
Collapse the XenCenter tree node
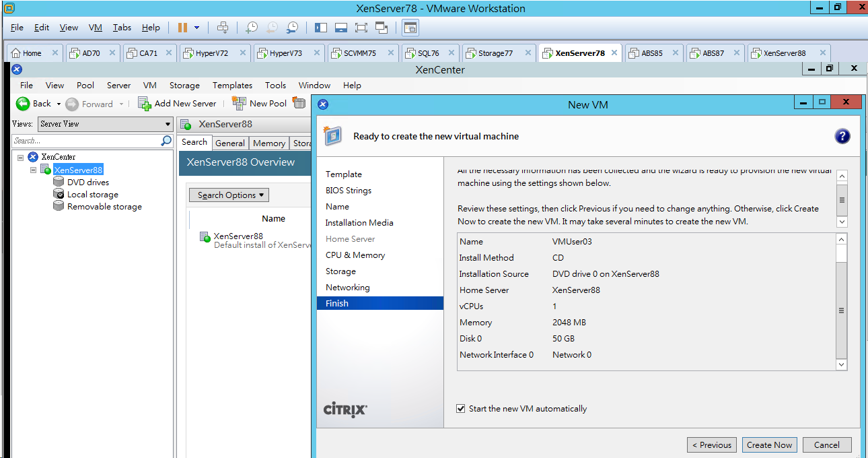[x=20, y=157]
